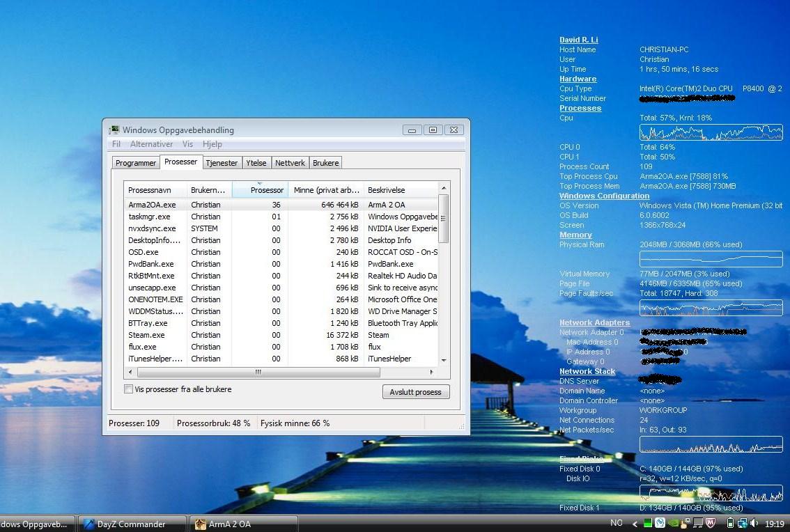The height and width of the screenshot is (532, 790).
Task: Click the Task Manager window resize grip
Action: coord(461,426)
